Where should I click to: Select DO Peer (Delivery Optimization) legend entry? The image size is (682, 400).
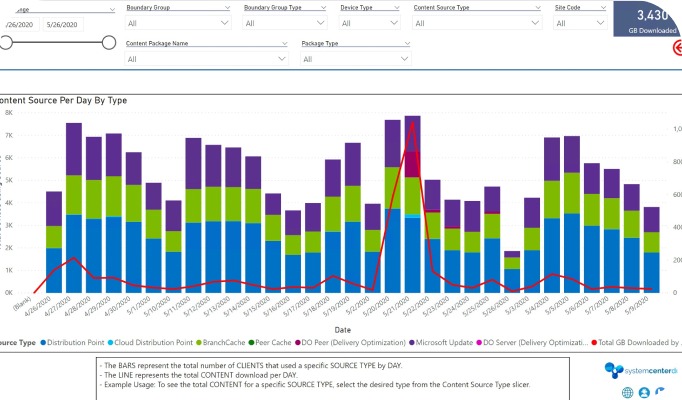pos(350,343)
